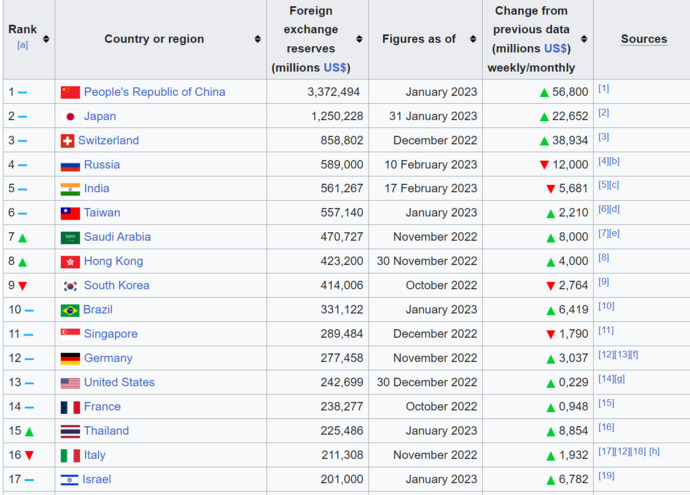Image resolution: width=690 pixels, height=495 pixels.
Task: Click the Taiwan flag icon
Action: [x=70, y=213]
